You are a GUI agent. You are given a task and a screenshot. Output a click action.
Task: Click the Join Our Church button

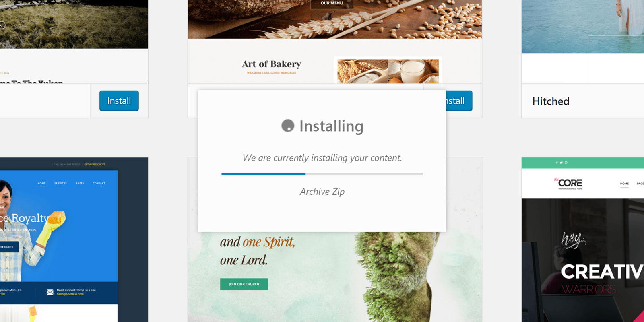[244, 284]
